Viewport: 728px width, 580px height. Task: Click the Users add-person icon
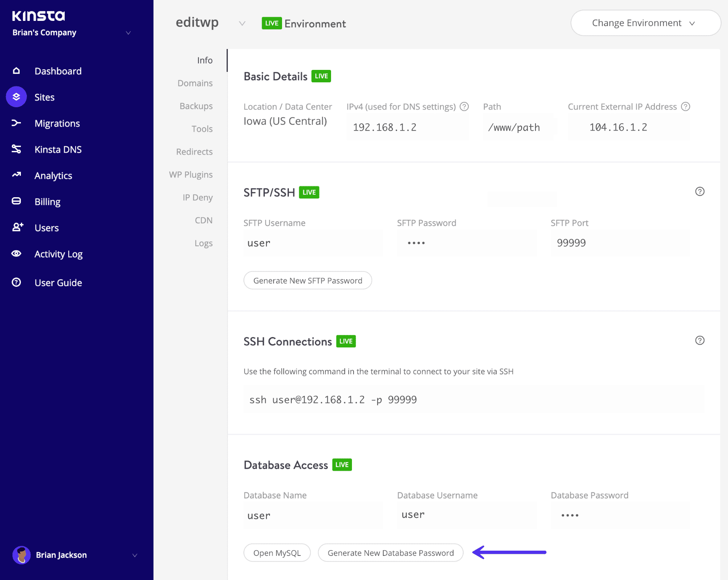tap(17, 227)
